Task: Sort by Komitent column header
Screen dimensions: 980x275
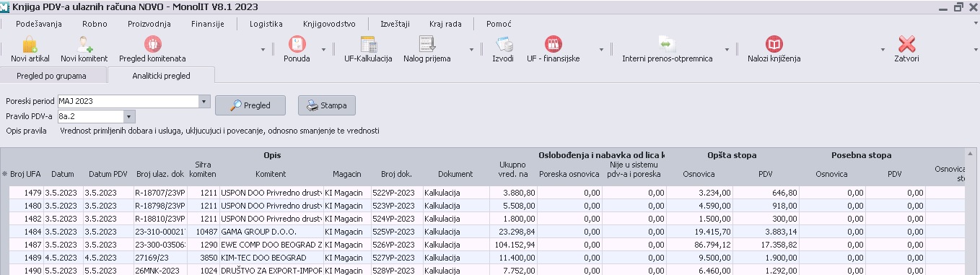Action: 271,174
